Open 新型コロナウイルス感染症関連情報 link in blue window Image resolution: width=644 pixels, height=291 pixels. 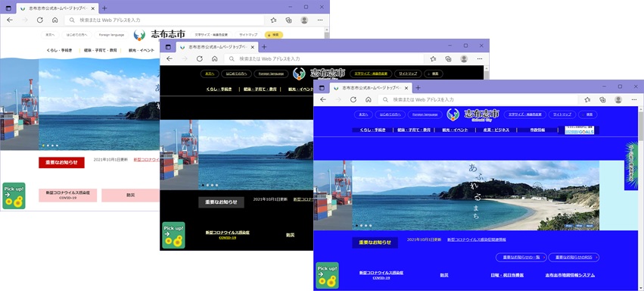(x=477, y=239)
